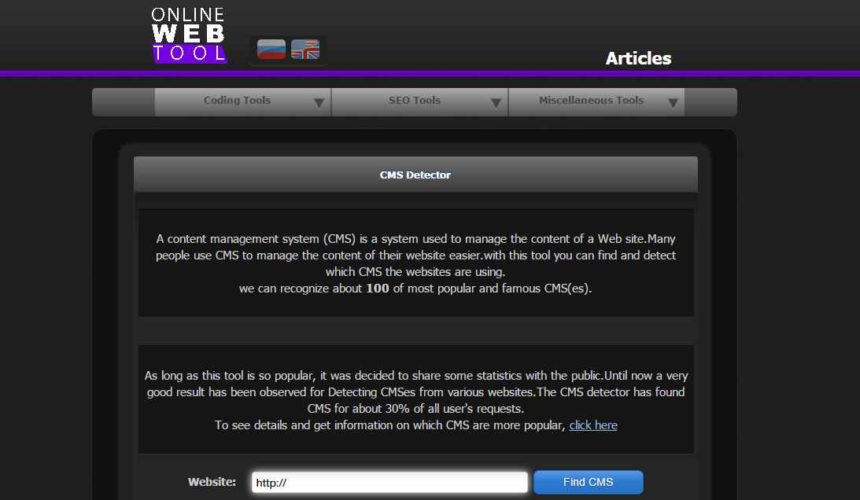860x500 pixels.
Task: Click the Online Web Tool logo
Action: click(189, 35)
